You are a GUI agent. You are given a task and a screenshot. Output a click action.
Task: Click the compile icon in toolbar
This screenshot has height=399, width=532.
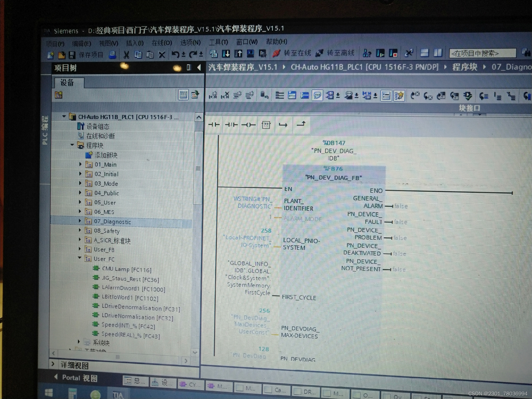tap(214, 53)
